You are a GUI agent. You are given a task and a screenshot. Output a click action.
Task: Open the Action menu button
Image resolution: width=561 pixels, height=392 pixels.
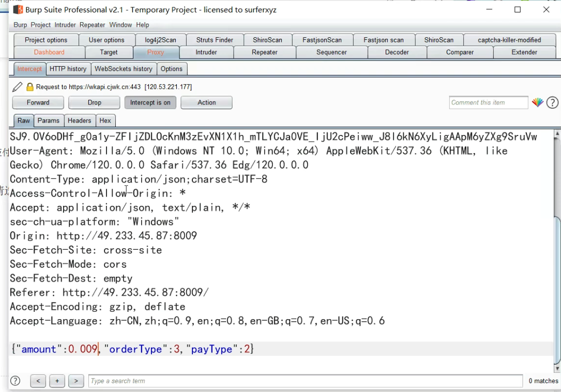coord(206,102)
